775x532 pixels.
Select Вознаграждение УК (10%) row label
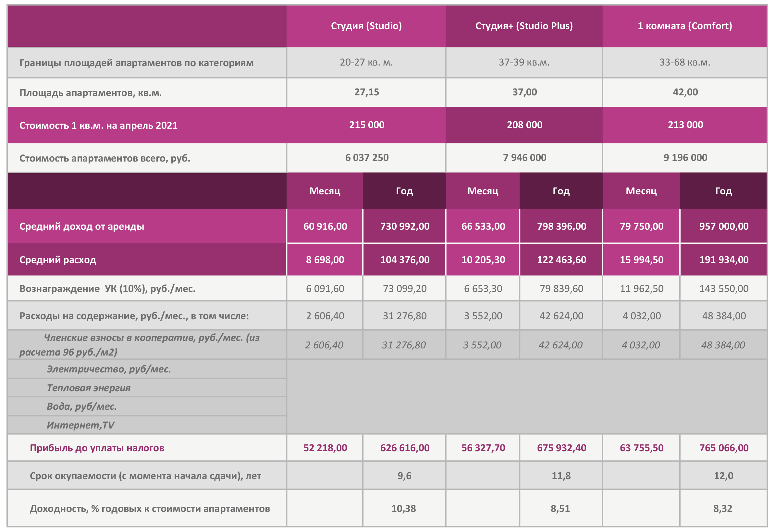[x=107, y=289]
